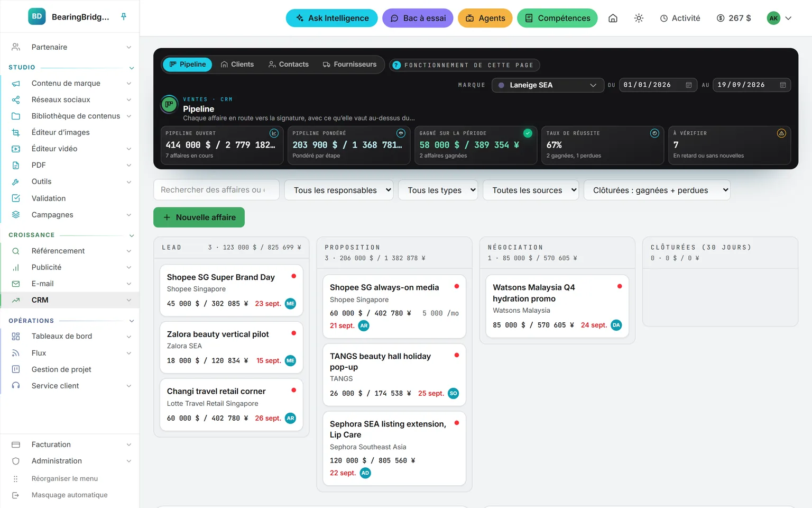The image size is (812, 508).
Task: Click DA avatar on Watsons Malaysia Q4 card
Action: click(x=616, y=325)
